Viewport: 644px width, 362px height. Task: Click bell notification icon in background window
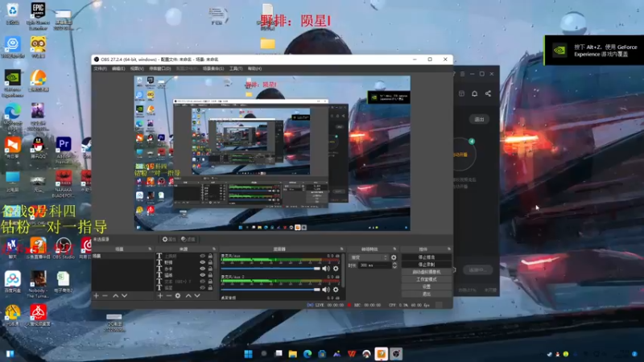pyautogui.click(x=474, y=93)
